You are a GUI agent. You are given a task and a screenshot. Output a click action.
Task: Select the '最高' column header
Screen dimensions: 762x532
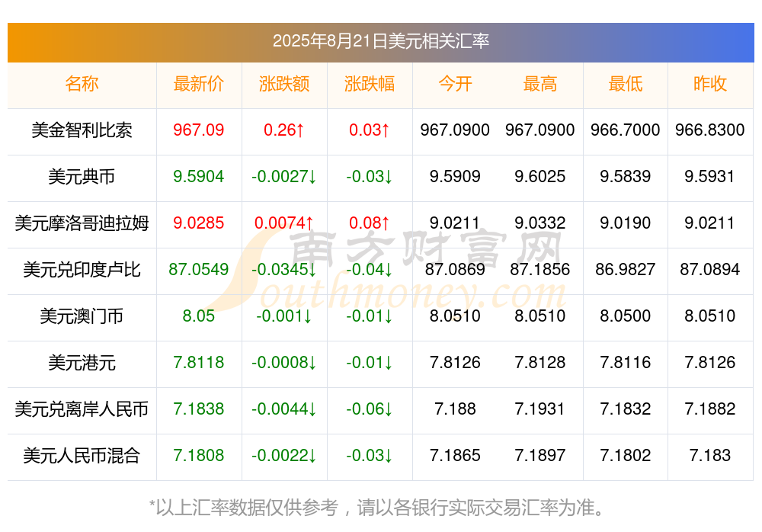tap(540, 84)
